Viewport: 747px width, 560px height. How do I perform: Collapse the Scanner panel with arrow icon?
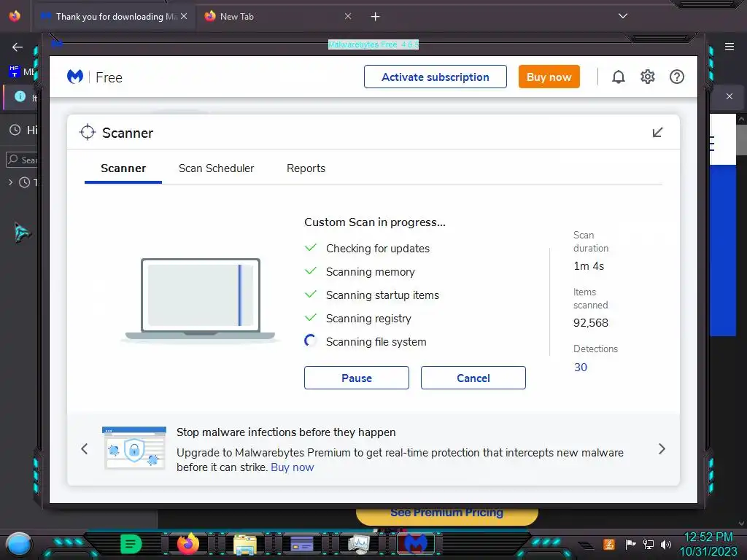[657, 133]
